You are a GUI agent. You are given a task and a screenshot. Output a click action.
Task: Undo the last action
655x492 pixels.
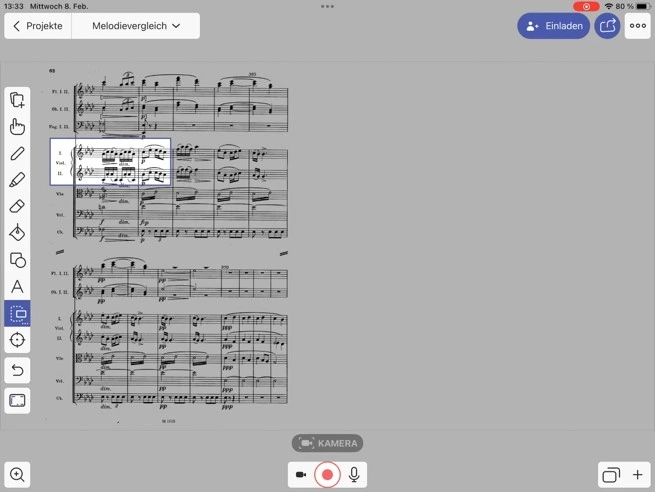click(x=17, y=371)
